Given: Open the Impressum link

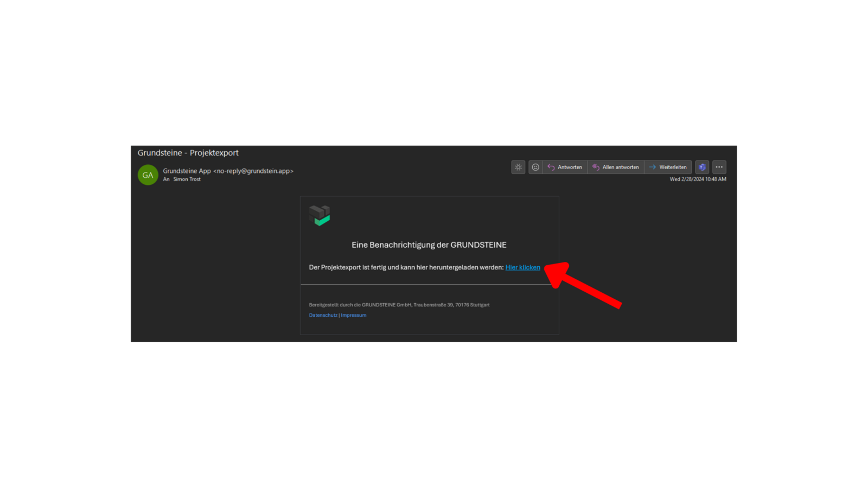Looking at the screenshot, I should (x=354, y=315).
